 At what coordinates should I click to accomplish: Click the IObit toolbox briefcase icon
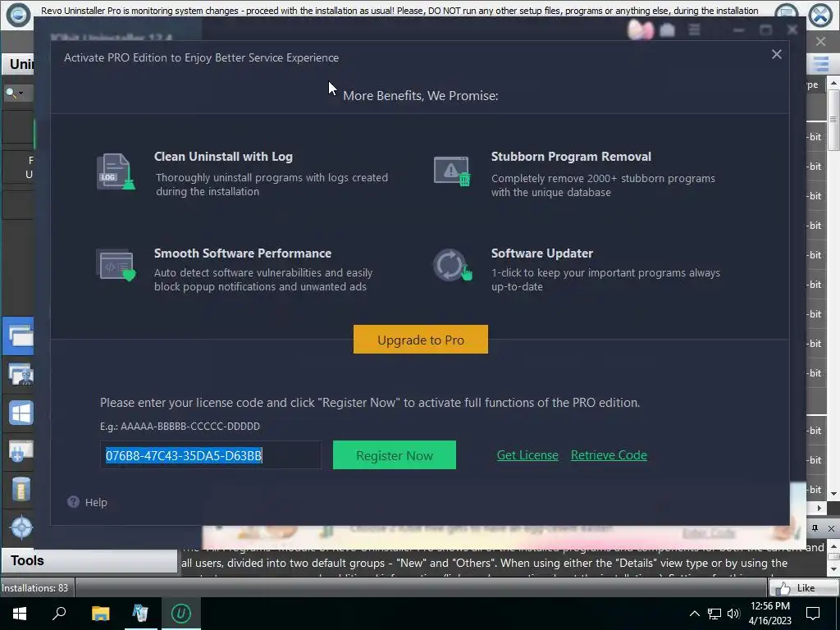click(x=667, y=30)
